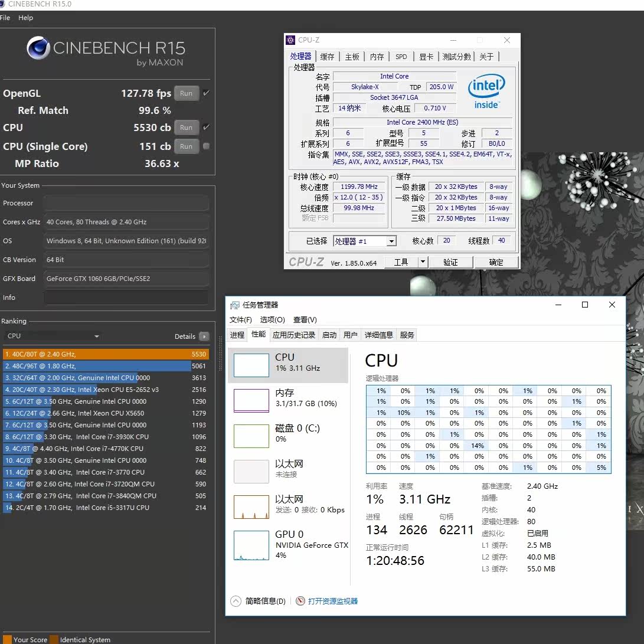The width and height of the screenshot is (644, 644).
Task: Click the CPU-Z title bar icon
Action: point(290,40)
